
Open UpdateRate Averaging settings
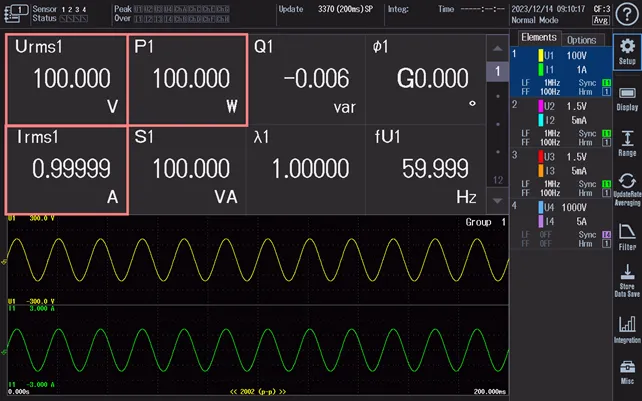[627, 189]
